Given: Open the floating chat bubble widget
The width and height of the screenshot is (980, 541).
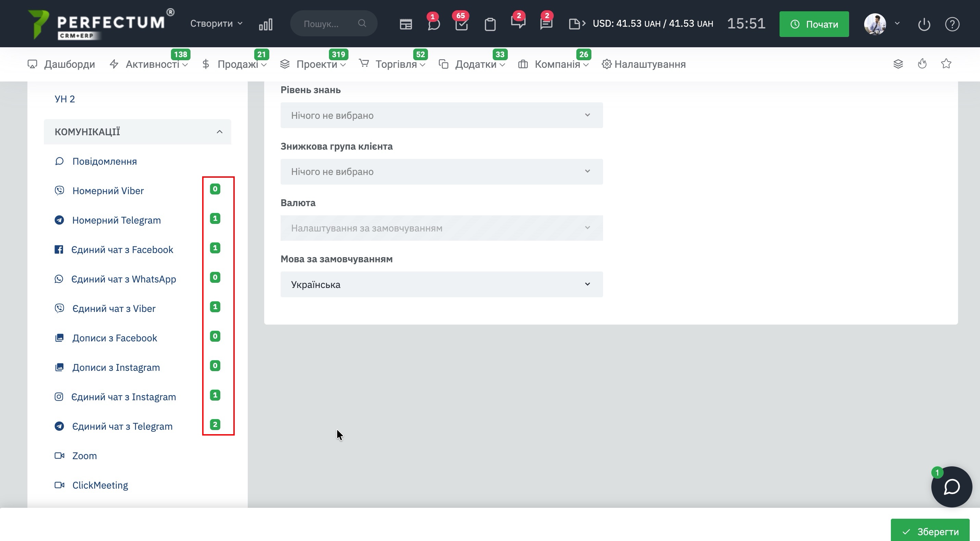Looking at the screenshot, I should pyautogui.click(x=952, y=487).
